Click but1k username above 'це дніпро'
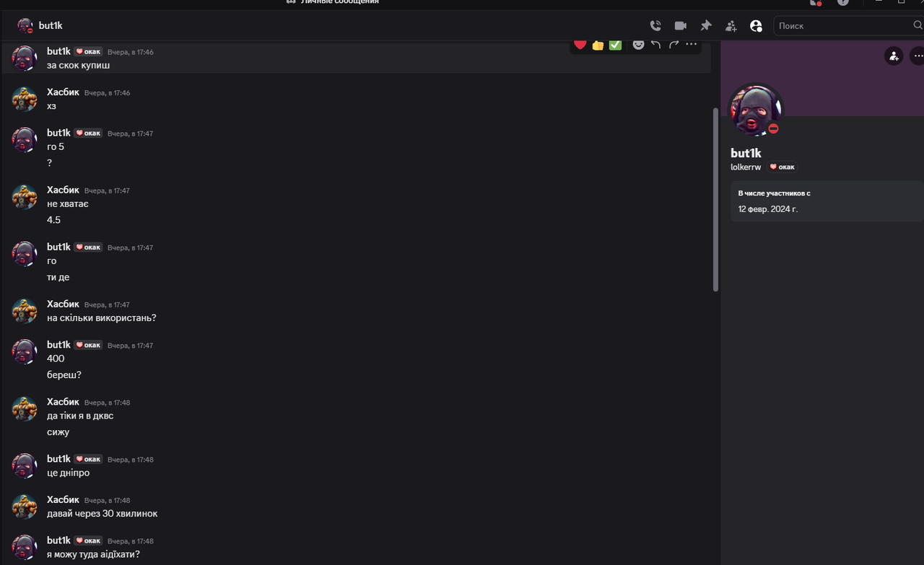The image size is (924, 565). pos(58,458)
